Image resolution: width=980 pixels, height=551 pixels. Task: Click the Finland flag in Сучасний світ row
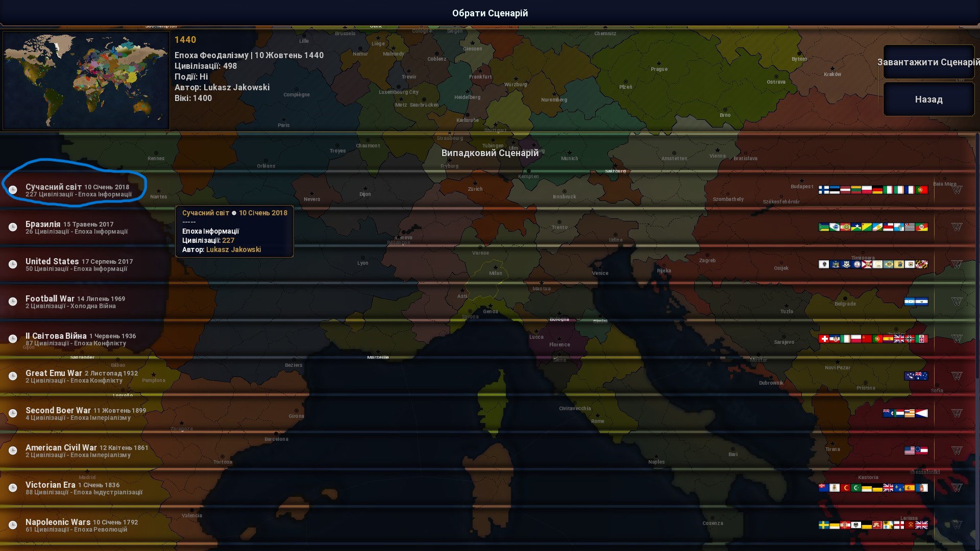(824, 190)
